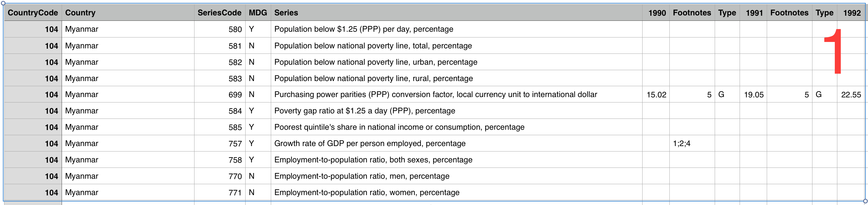
Task: Click the "Growth rate of GDP" series cell
Action: (x=369, y=143)
